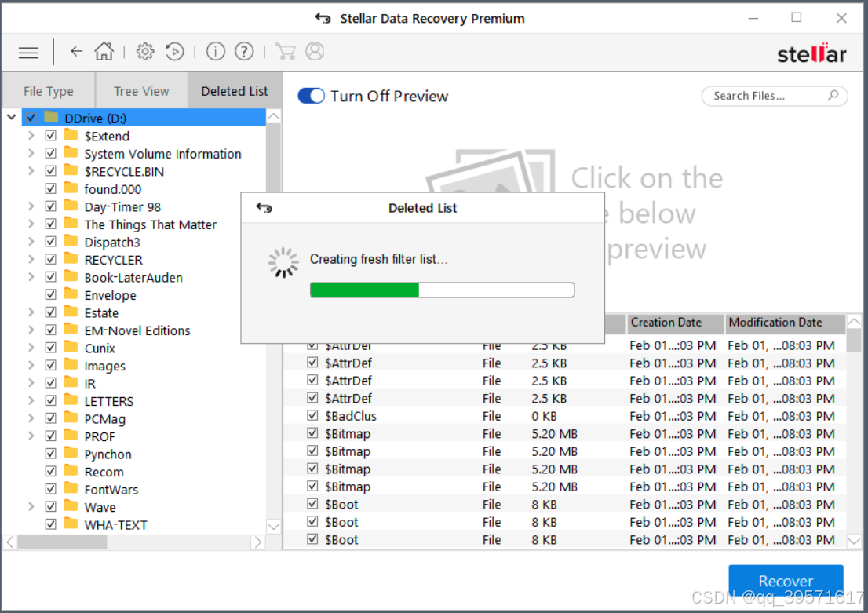Expand the EM-Novel Editions folder
Viewport: 868px width, 613px height.
pyautogui.click(x=31, y=330)
